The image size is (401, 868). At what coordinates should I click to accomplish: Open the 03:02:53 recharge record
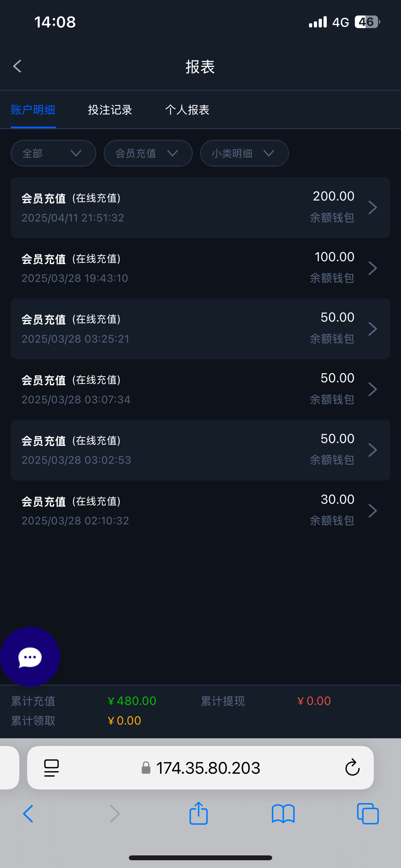point(200,450)
